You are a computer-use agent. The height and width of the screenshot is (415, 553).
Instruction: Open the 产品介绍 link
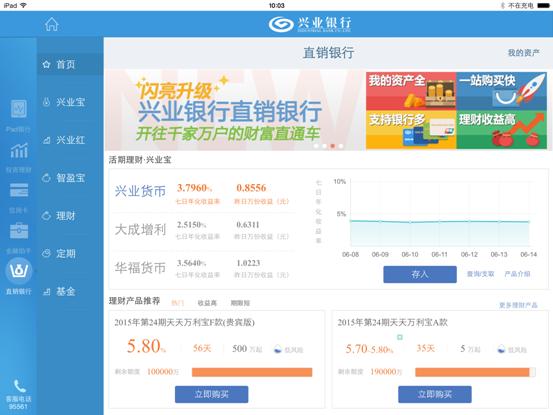click(517, 274)
